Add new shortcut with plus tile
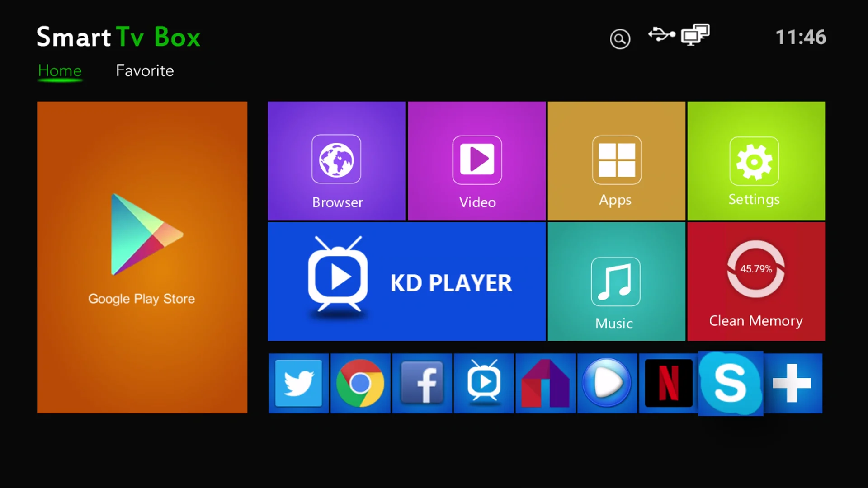 click(793, 383)
